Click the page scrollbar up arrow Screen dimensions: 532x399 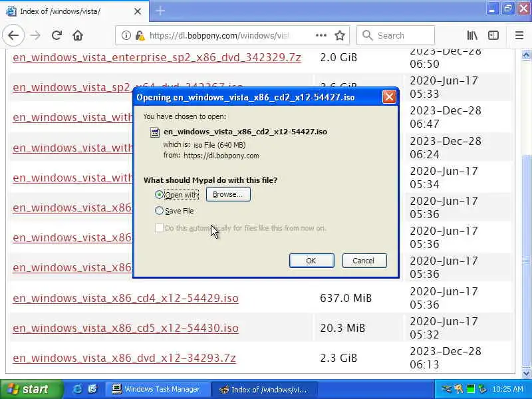526,55
